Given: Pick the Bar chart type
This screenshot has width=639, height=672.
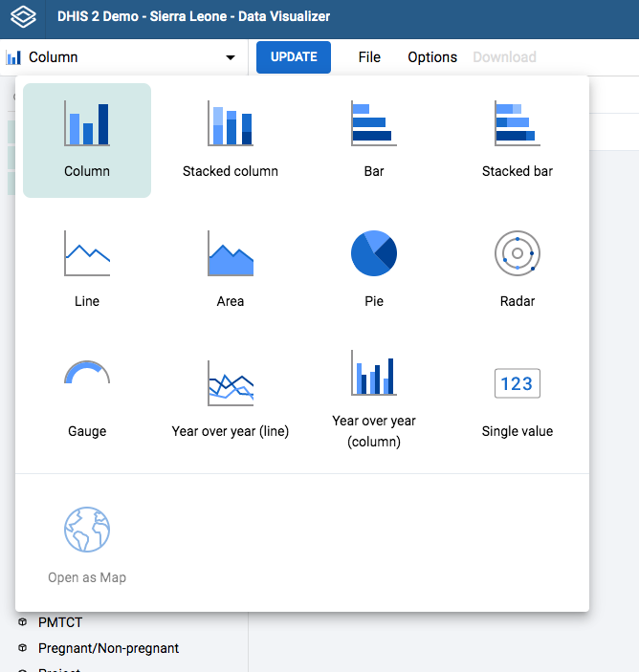Looking at the screenshot, I should (x=373, y=141).
